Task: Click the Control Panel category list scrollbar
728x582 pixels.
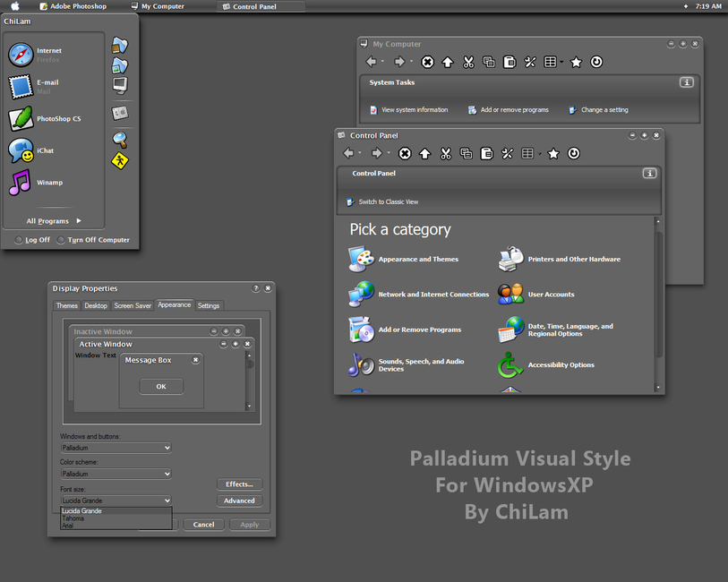Action: click(x=658, y=295)
